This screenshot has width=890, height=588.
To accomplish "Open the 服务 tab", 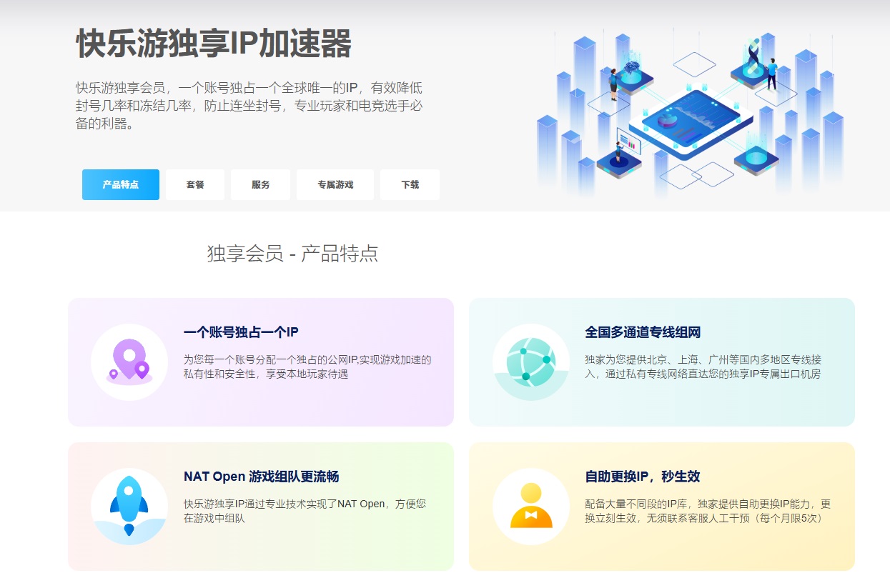I will coord(261,184).
